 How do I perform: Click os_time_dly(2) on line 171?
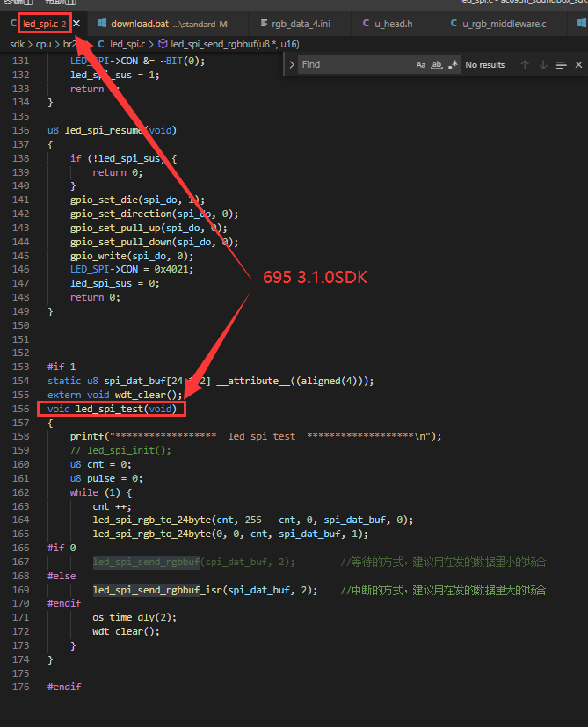[x=134, y=617]
